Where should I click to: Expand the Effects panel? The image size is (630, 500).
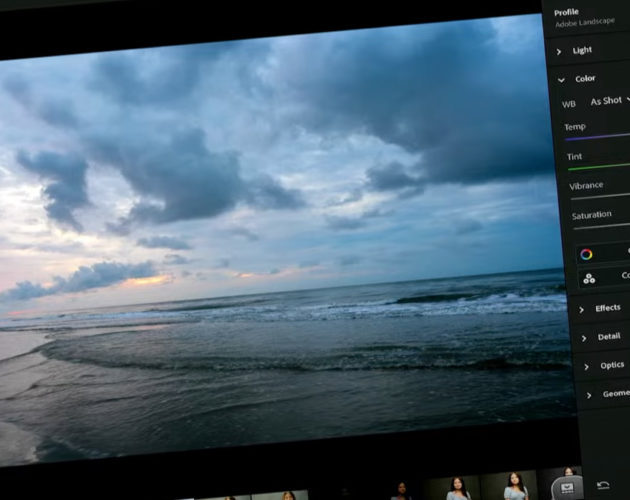pyautogui.click(x=601, y=309)
